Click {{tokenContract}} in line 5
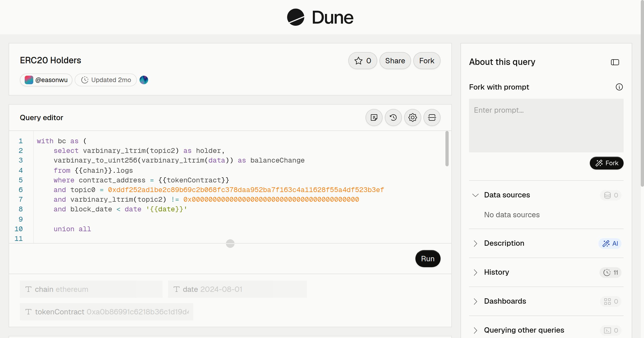The height and width of the screenshot is (338, 644). point(194,180)
